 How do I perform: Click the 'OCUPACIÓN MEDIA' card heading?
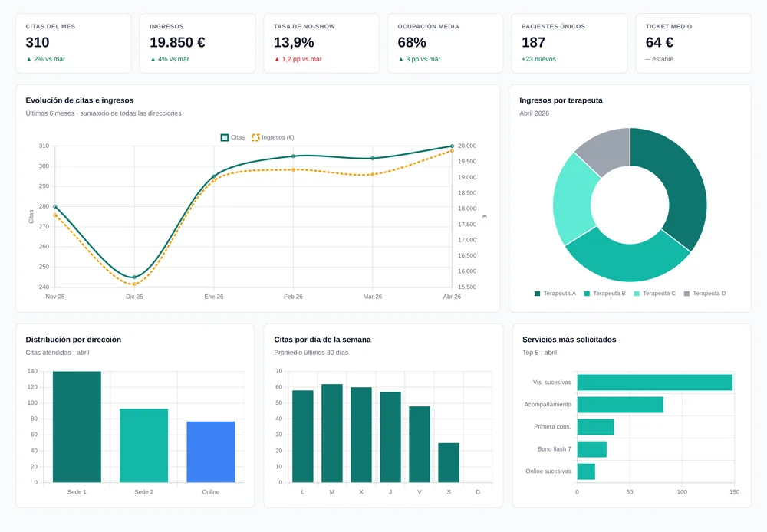429,26
